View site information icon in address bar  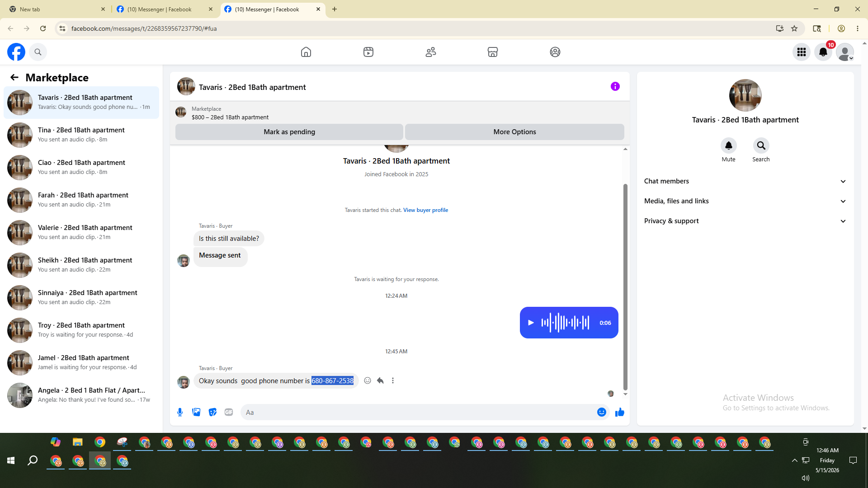(x=62, y=28)
